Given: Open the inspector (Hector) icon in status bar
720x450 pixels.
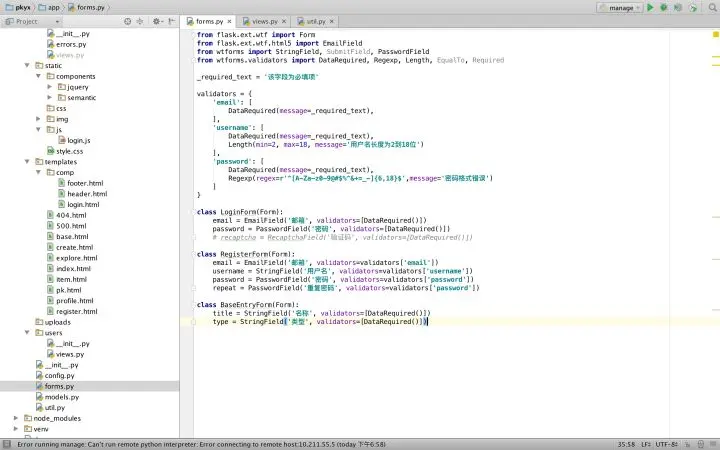Looking at the screenshot, I should [x=701, y=444].
